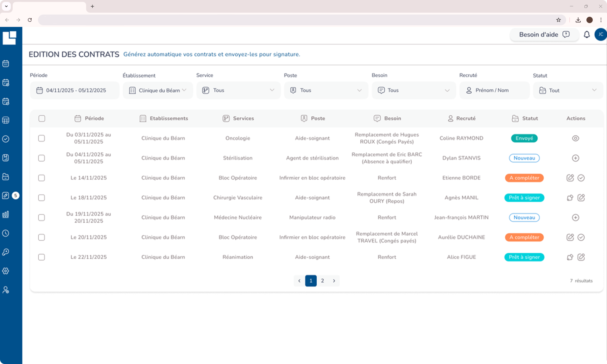Expand the Établissement dropdown showing Clinique du Béarn

point(158,90)
